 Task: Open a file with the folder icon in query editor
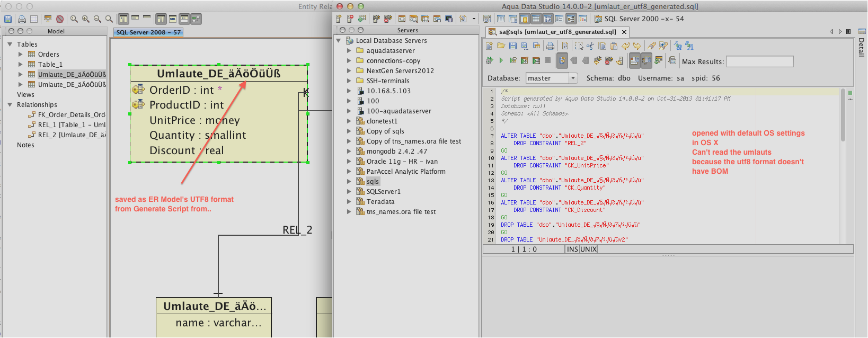pyautogui.click(x=501, y=46)
